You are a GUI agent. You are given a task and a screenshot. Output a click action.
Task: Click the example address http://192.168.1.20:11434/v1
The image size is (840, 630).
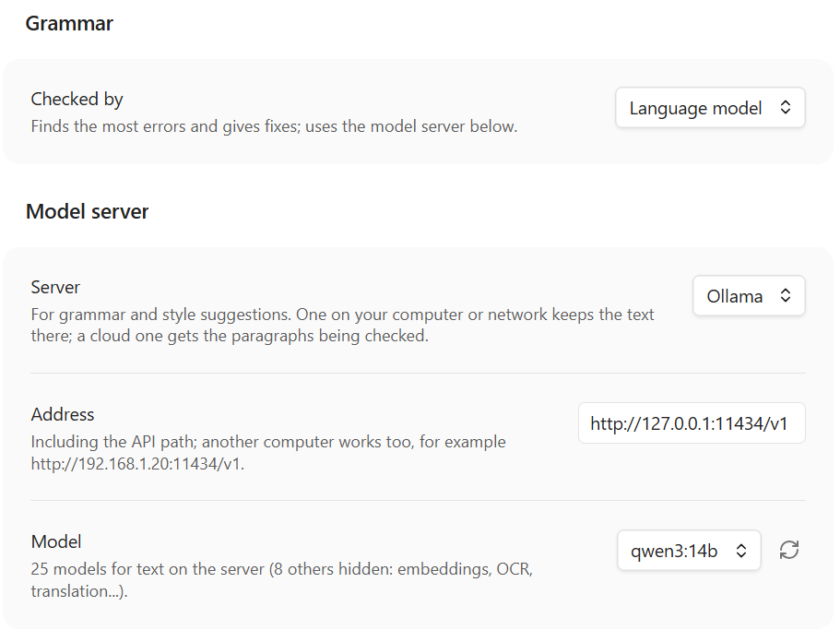tap(137, 463)
